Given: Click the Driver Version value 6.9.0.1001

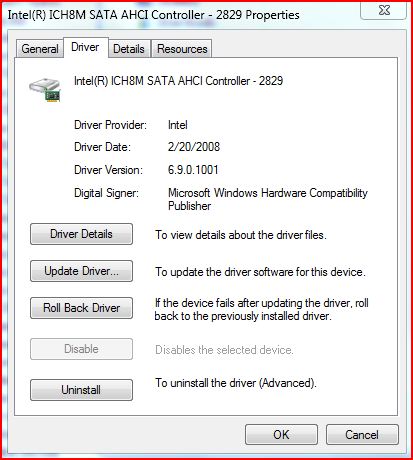Looking at the screenshot, I should click(193, 170).
